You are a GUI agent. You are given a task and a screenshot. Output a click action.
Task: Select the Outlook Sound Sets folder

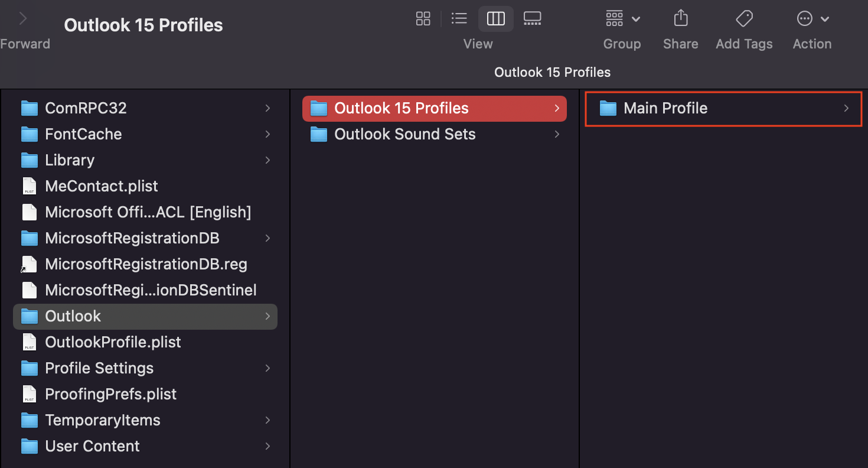pos(404,134)
